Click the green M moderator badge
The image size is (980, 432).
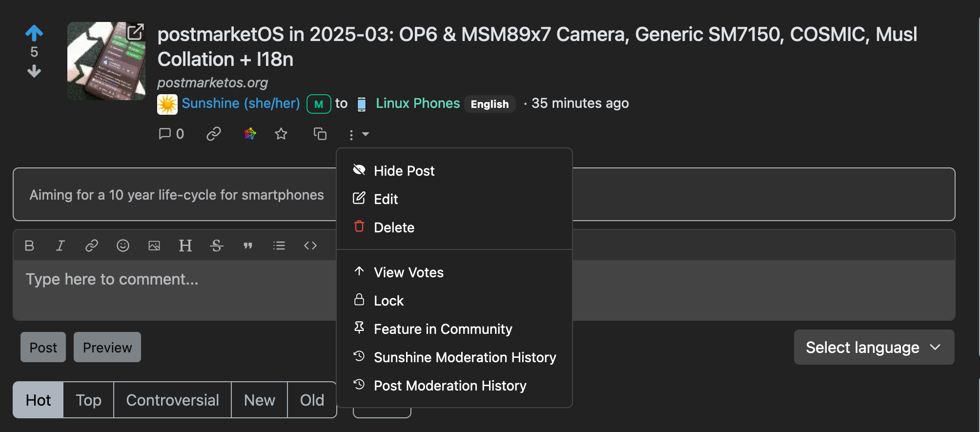tap(319, 104)
